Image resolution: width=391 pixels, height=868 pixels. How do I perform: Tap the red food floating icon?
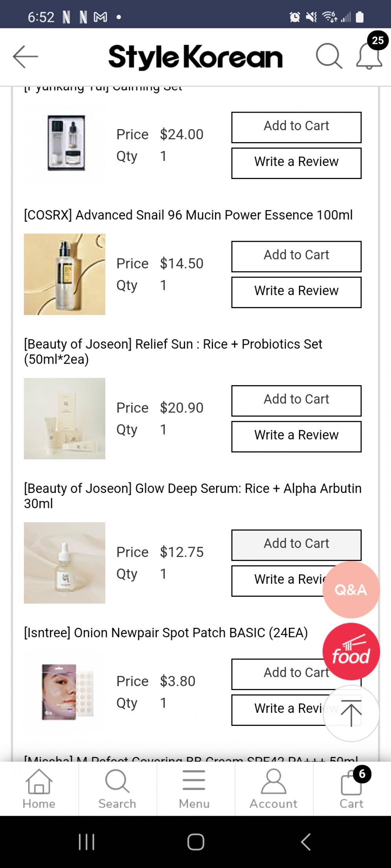point(351,651)
